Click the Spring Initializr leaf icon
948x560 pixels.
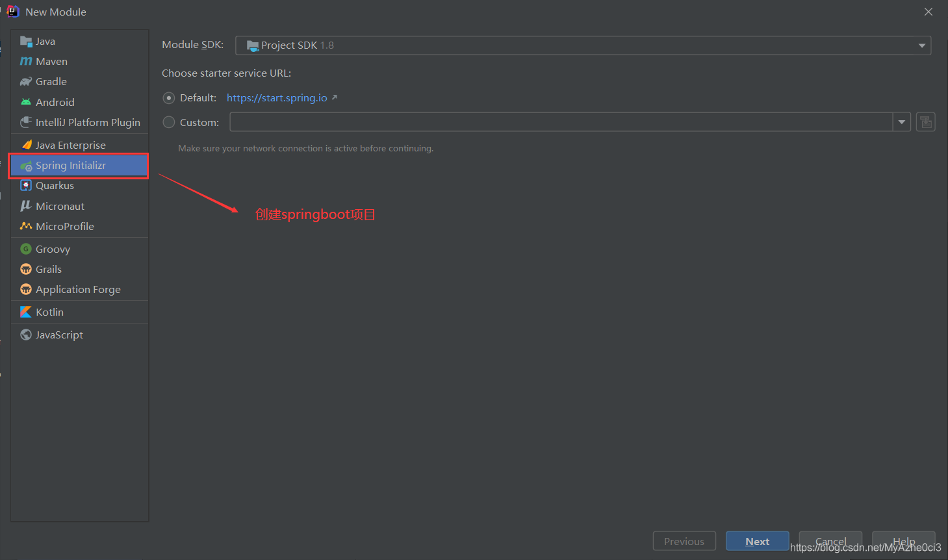point(26,166)
